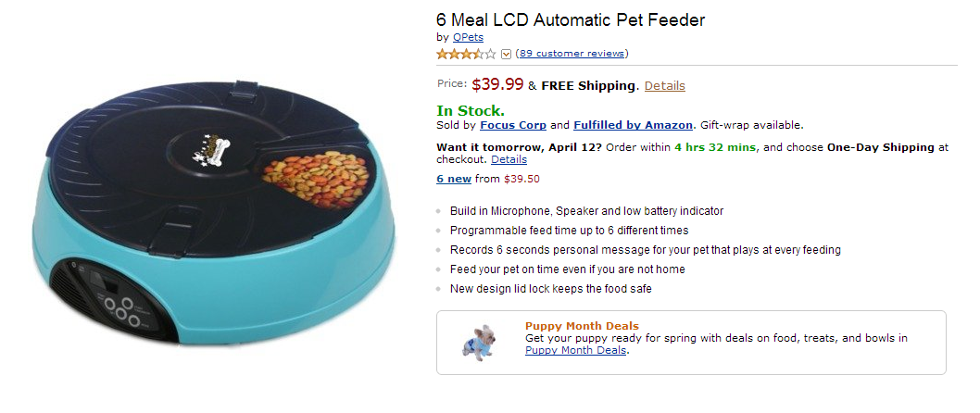Click the $39.99 price

click(497, 85)
